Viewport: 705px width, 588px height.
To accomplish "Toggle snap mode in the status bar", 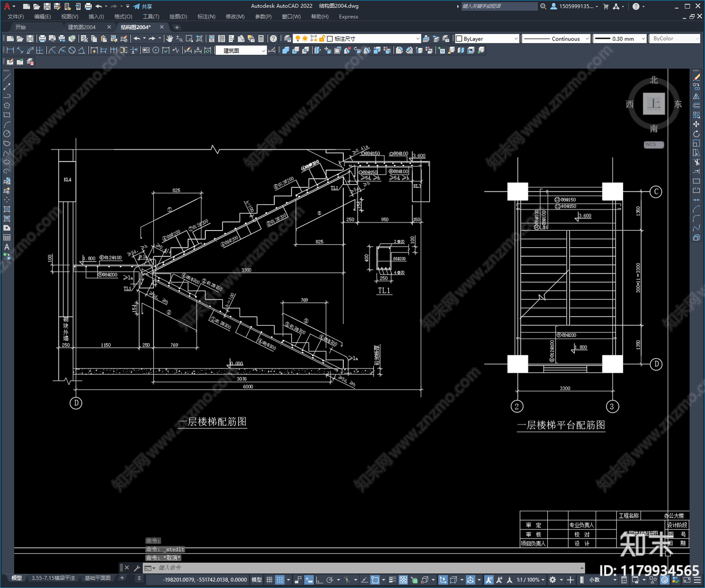I will pyautogui.click(x=280, y=580).
